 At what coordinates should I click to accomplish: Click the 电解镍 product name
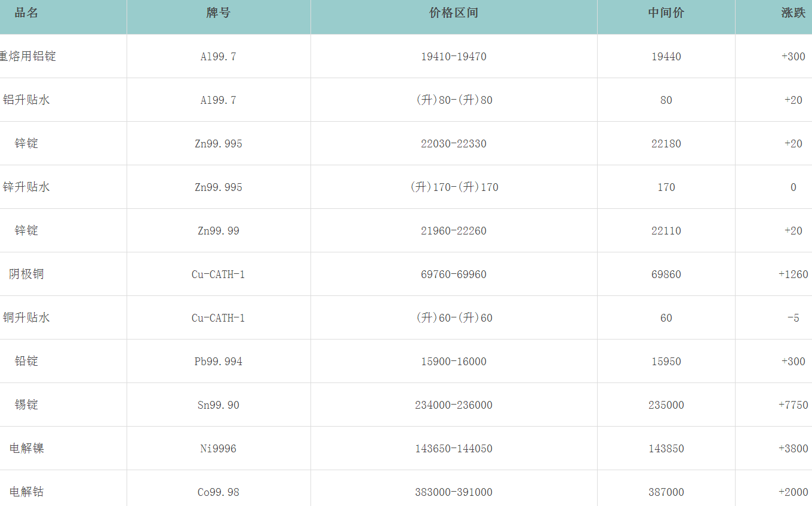(x=26, y=449)
